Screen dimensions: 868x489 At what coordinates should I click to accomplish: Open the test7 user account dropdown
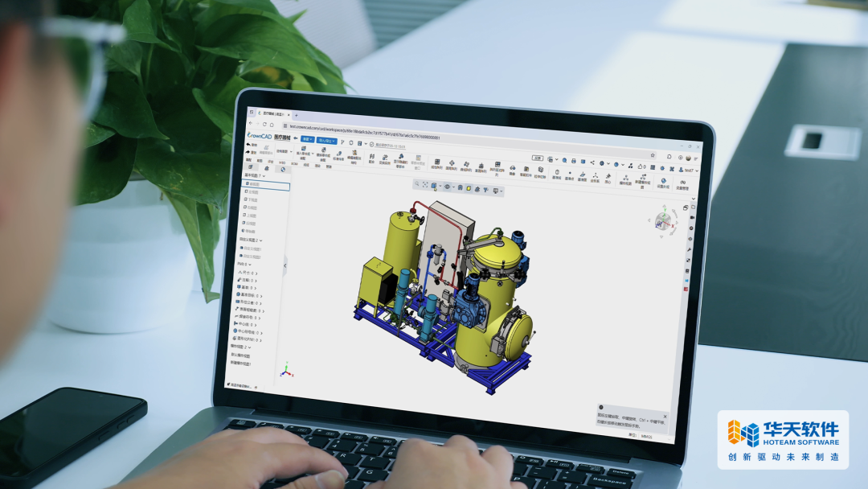pos(689,170)
